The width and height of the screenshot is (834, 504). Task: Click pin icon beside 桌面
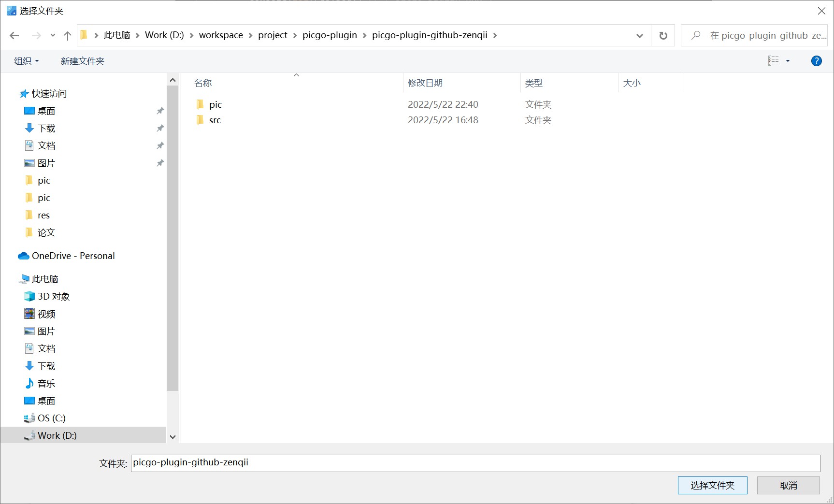point(160,111)
